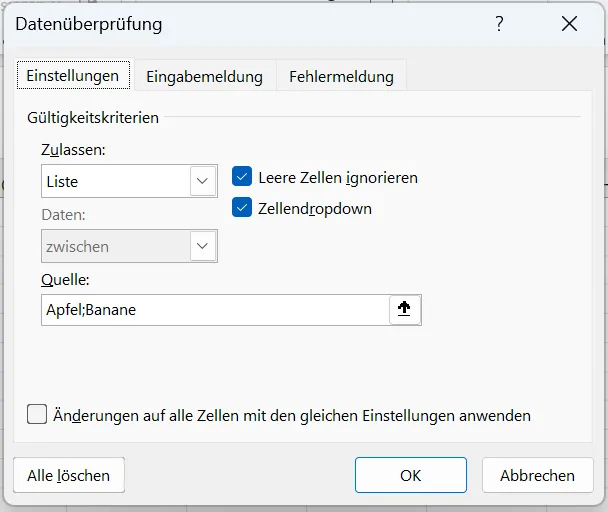
Task: Click into the Quelle input field
Action: (215, 310)
